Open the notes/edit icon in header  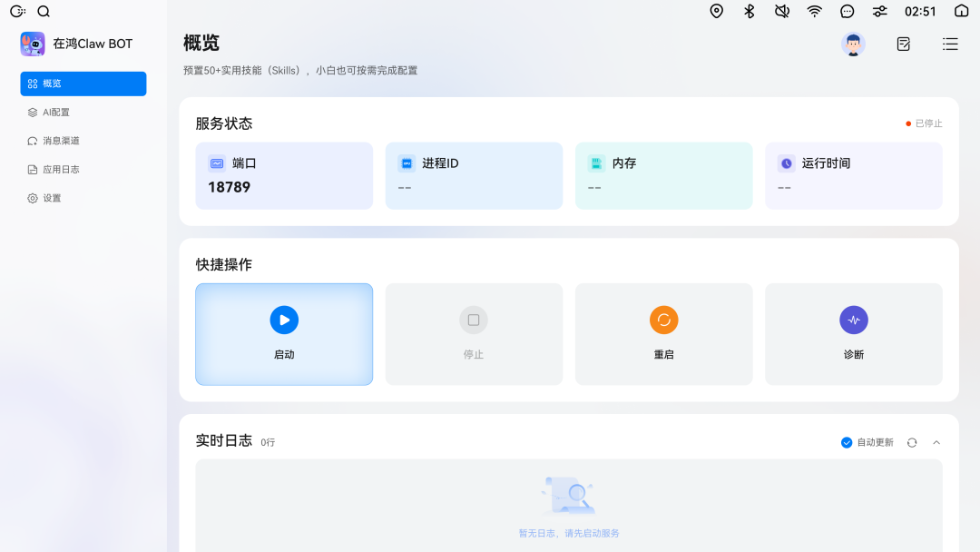(903, 44)
